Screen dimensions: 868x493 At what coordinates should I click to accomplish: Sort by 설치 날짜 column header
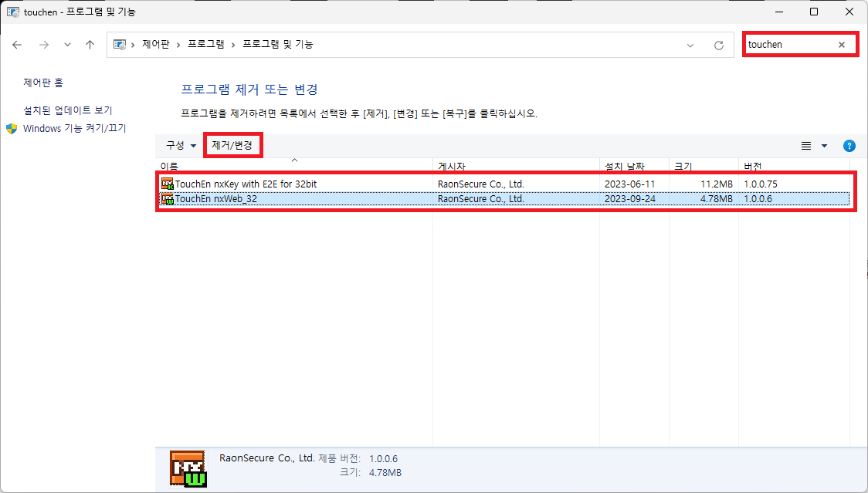tap(634, 165)
